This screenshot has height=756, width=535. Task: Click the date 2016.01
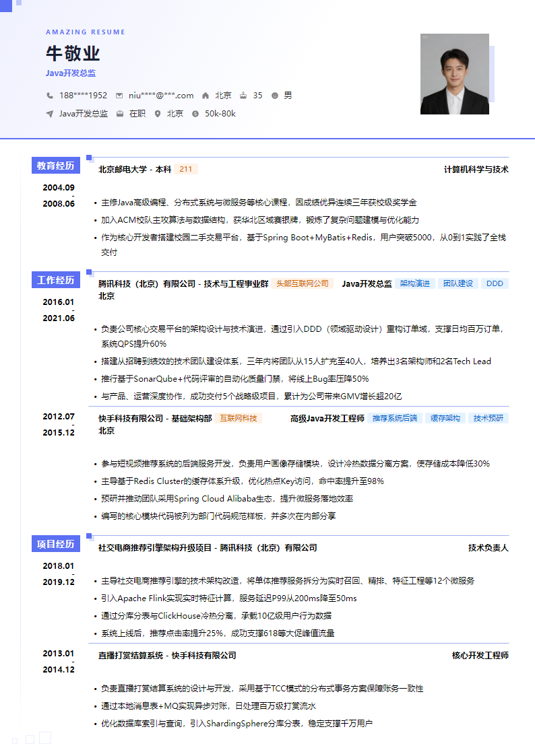tap(59, 302)
